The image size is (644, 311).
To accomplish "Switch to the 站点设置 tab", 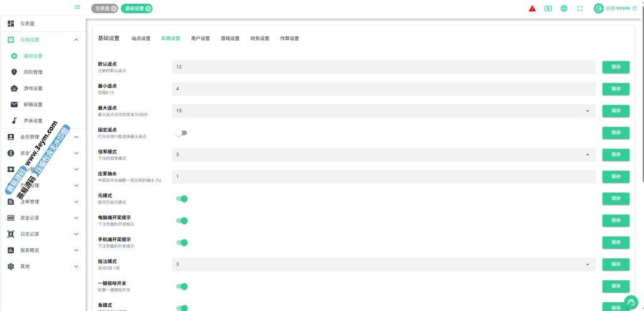I will 141,38.
